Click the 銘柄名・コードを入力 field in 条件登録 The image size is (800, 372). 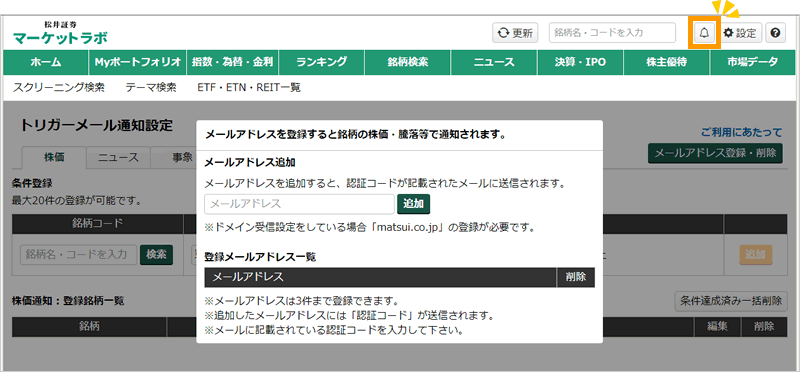click(x=79, y=254)
